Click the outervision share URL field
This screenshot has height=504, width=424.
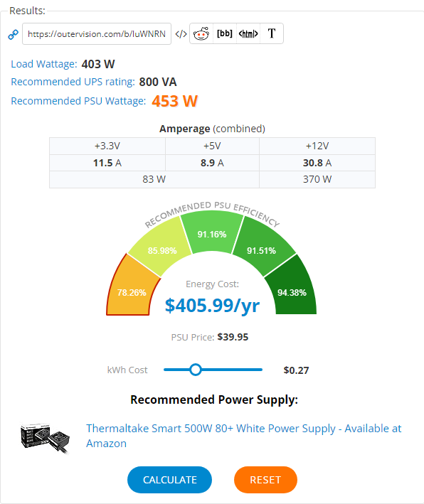97,33
